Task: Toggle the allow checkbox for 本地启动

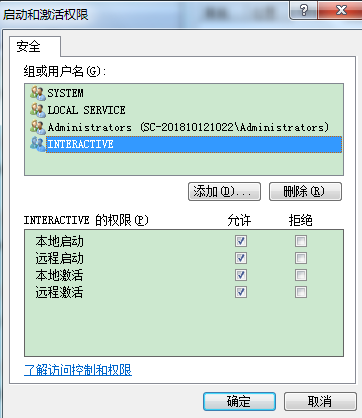Action: tap(241, 241)
